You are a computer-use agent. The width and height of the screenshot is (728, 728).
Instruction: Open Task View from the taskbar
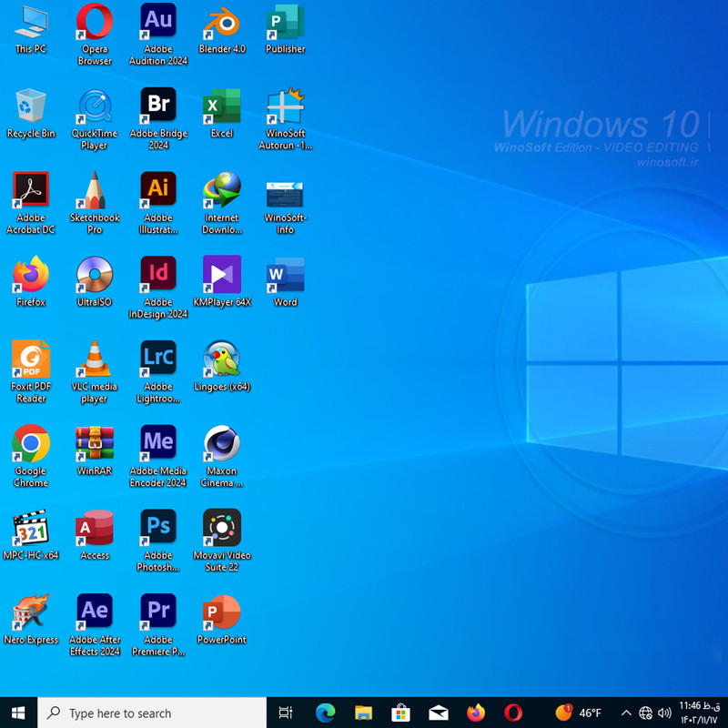(x=286, y=713)
